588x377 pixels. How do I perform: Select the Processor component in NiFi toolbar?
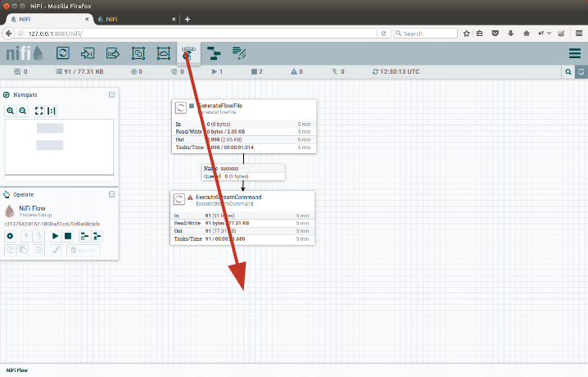(x=63, y=53)
